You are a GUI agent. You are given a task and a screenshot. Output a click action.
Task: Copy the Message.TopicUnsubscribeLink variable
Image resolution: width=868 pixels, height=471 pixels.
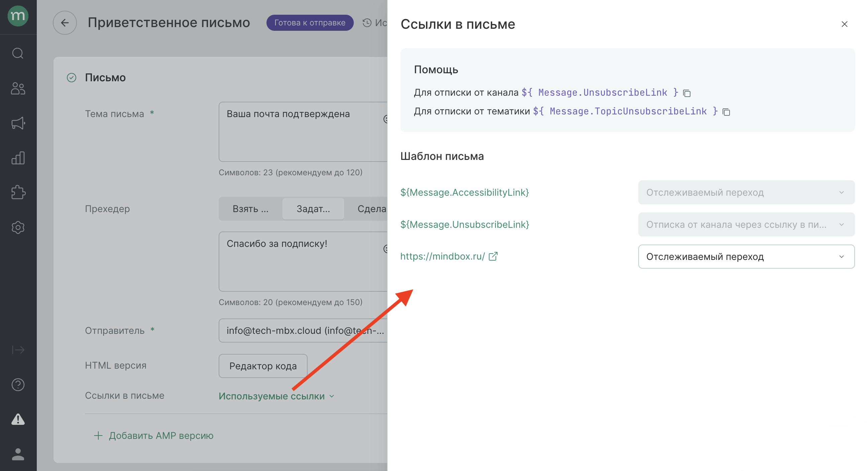click(726, 112)
